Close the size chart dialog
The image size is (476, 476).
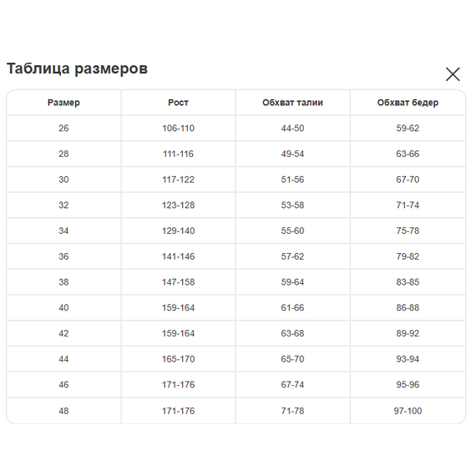click(x=453, y=74)
